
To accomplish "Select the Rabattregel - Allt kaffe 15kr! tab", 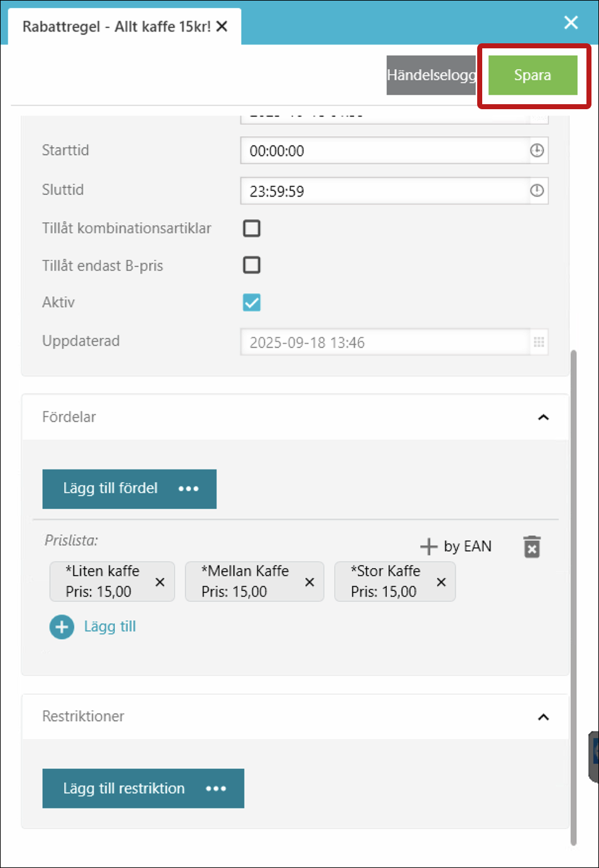I will click(116, 27).
